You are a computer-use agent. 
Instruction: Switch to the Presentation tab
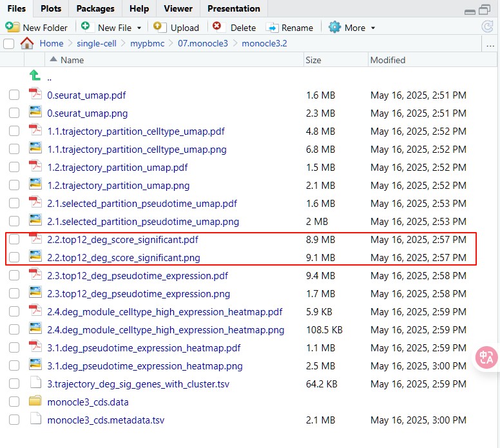[234, 8]
